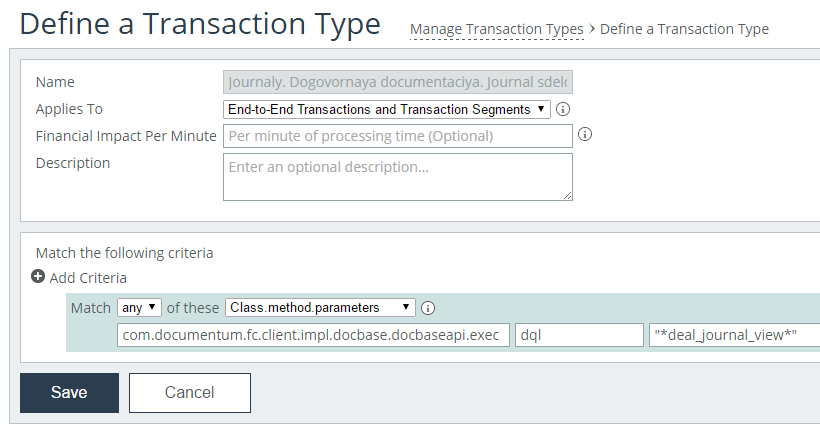Click the class path field containing com.documentum
Screen dimensions: 820x434
313,335
